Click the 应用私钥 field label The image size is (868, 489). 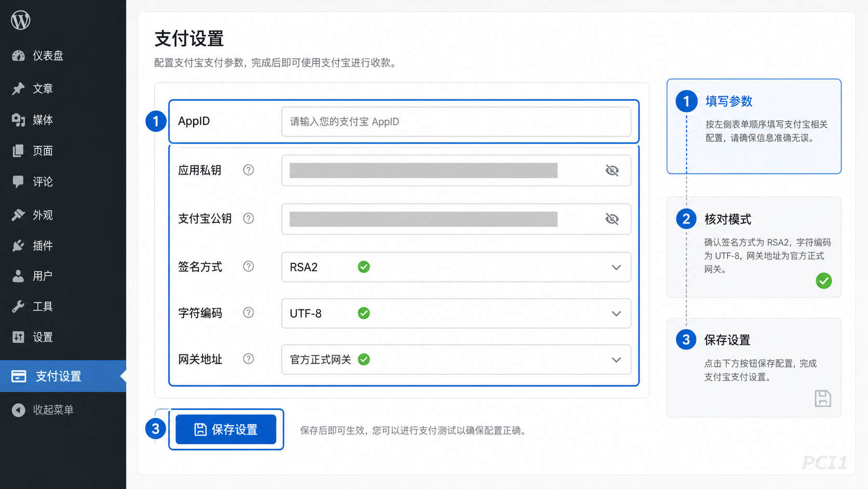200,170
